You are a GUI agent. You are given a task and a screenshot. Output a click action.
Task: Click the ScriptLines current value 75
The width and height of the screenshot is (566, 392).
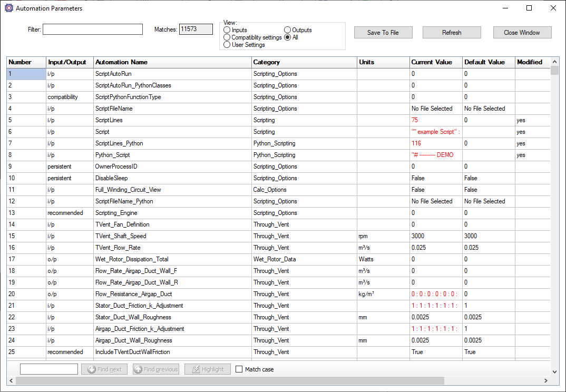coord(436,120)
